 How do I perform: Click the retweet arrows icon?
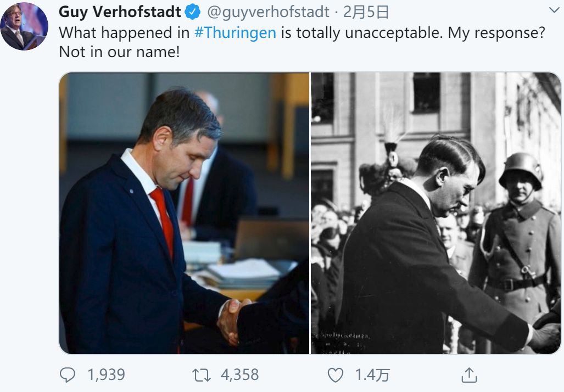pos(201,375)
